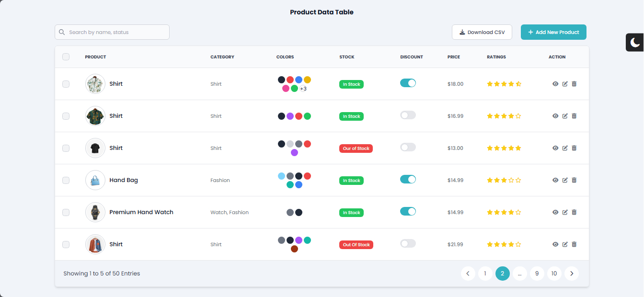Go to next page with right chevron
The image size is (644, 297).
pos(571,274)
